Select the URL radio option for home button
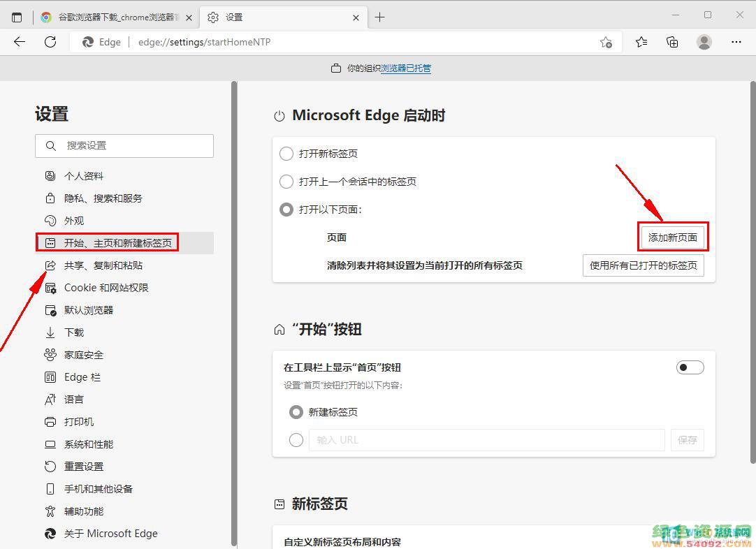Image resolution: width=756 pixels, height=549 pixels. tap(296, 439)
